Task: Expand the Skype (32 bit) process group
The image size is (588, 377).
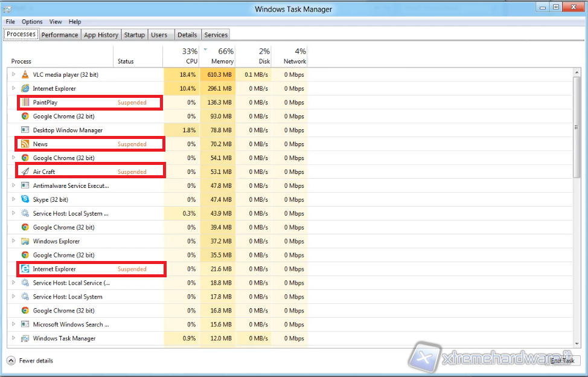Action: point(13,199)
